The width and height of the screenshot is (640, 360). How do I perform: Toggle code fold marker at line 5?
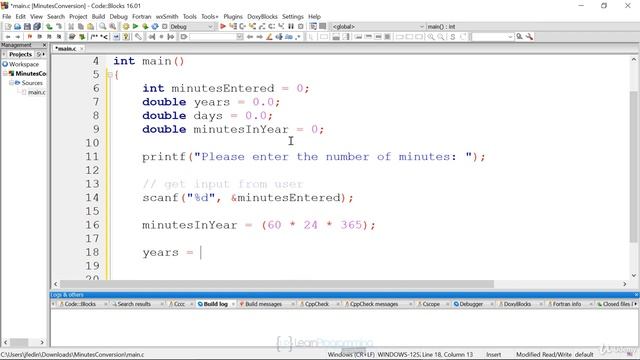pyautogui.click(x=109, y=75)
